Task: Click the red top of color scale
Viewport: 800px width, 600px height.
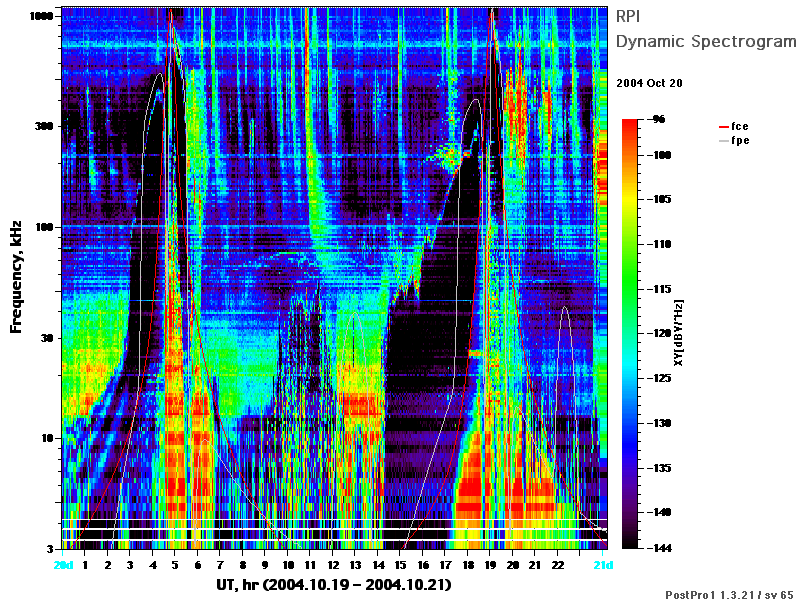Action: tap(630, 122)
